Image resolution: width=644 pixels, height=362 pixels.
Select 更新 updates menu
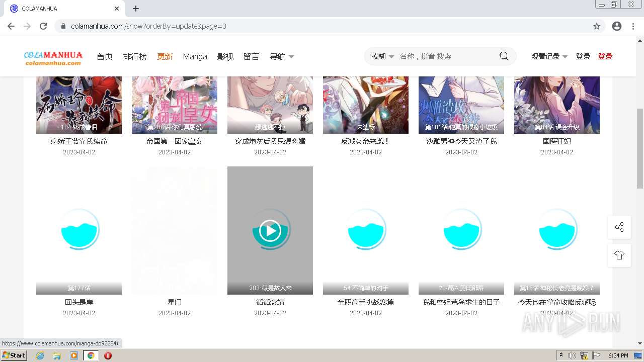pos(165,57)
